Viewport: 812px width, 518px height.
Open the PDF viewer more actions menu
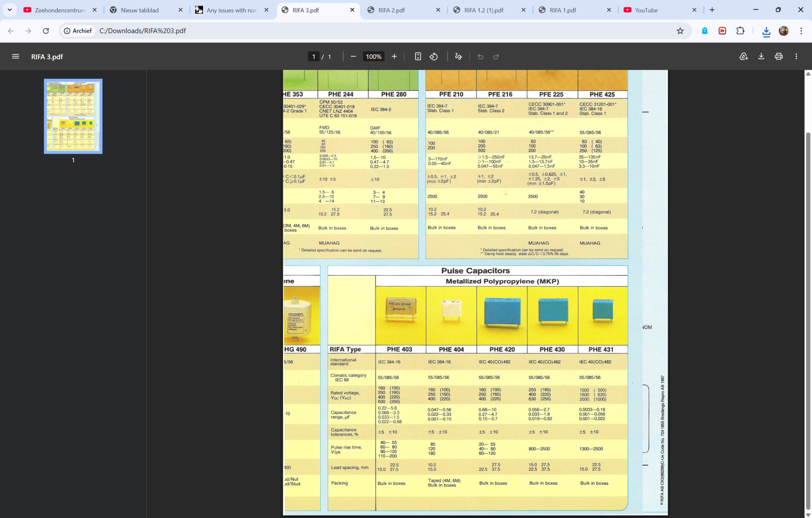click(796, 56)
